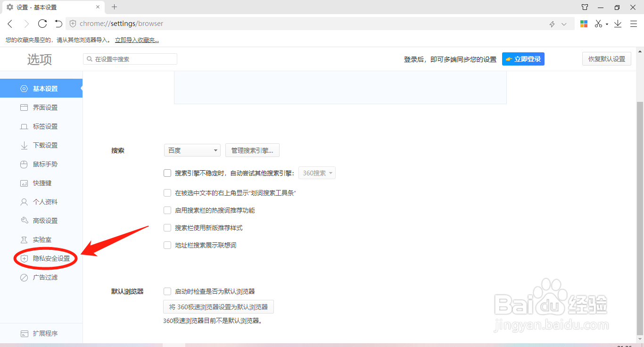Image resolution: width=644 pixels, height=347 pixels.
Task: Click the scrollbar up arrow
Action: 640,51
